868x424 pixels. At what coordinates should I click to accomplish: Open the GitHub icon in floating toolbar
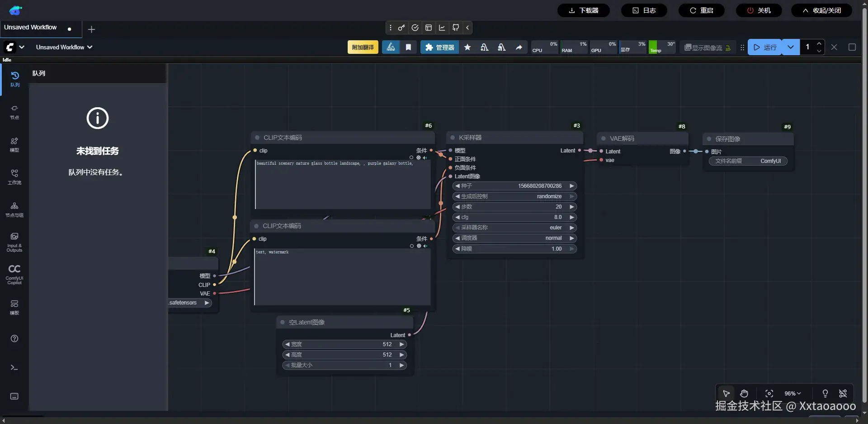point(456,28)
